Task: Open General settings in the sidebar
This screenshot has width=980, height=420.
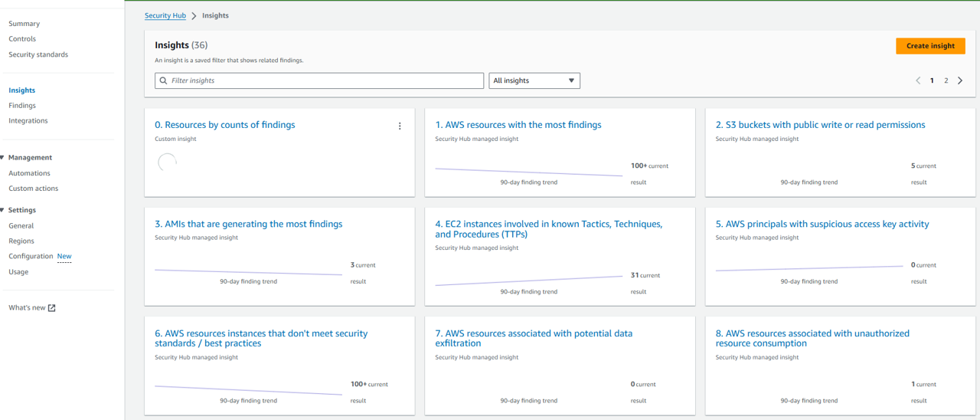Action: click(21, 226)
